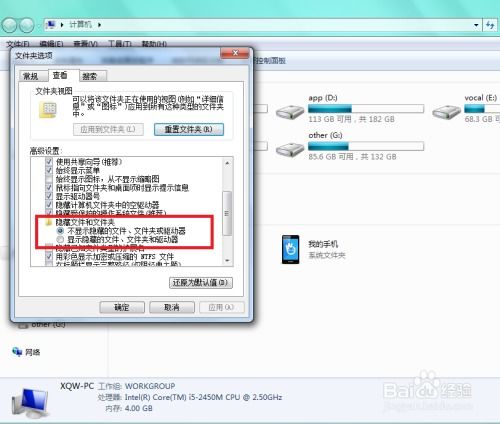Switch to the 常规 tab
The width and height of the screenshot is (500, 424).
point(30,76)
